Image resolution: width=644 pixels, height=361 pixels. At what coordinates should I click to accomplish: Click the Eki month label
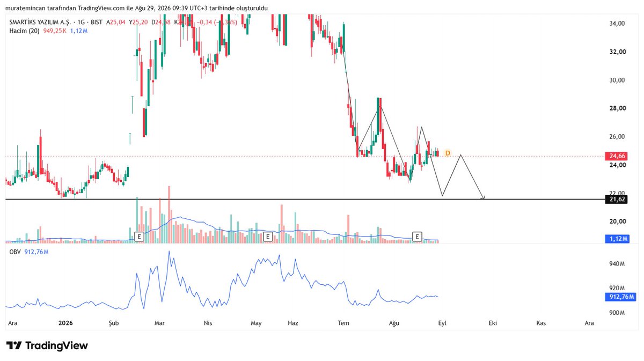[493, 323]
